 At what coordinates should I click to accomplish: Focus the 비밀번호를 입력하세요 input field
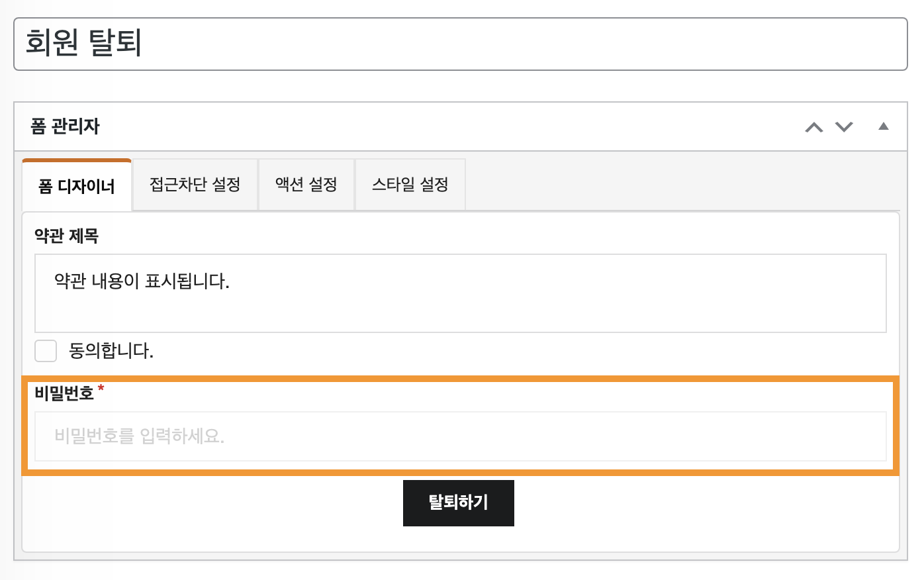pos(460,436)
